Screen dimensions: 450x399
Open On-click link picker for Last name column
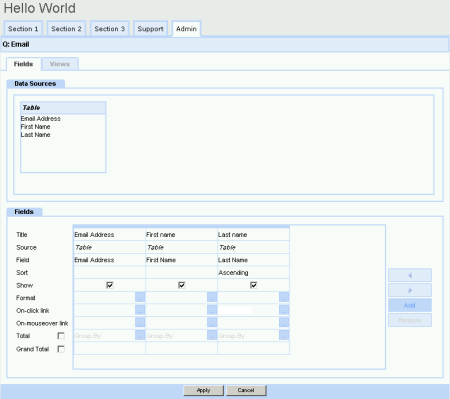pyautogui.click(x=284, y=310)
